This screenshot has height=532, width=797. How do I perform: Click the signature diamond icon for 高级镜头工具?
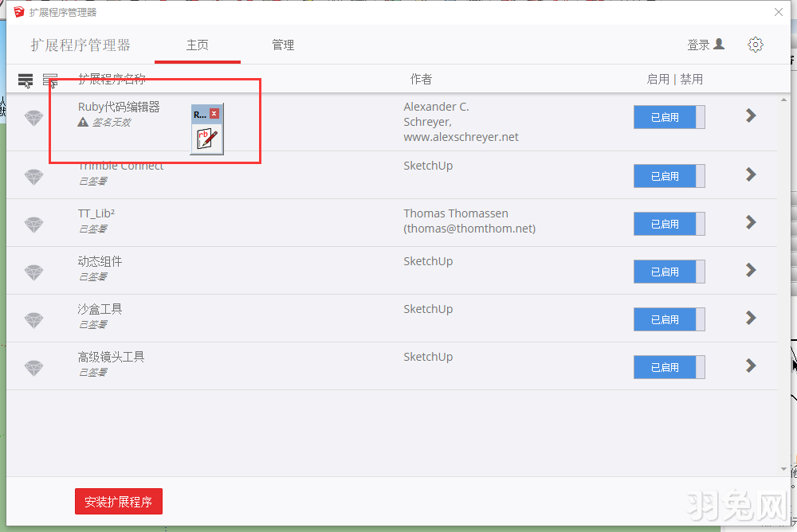click(33, 366)
